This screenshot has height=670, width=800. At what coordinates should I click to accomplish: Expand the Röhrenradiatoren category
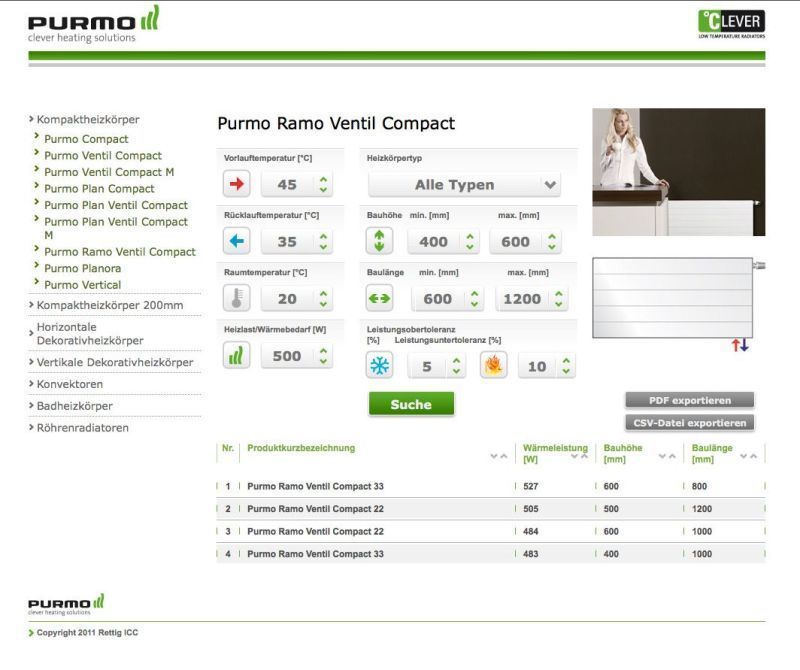[83, 428]
